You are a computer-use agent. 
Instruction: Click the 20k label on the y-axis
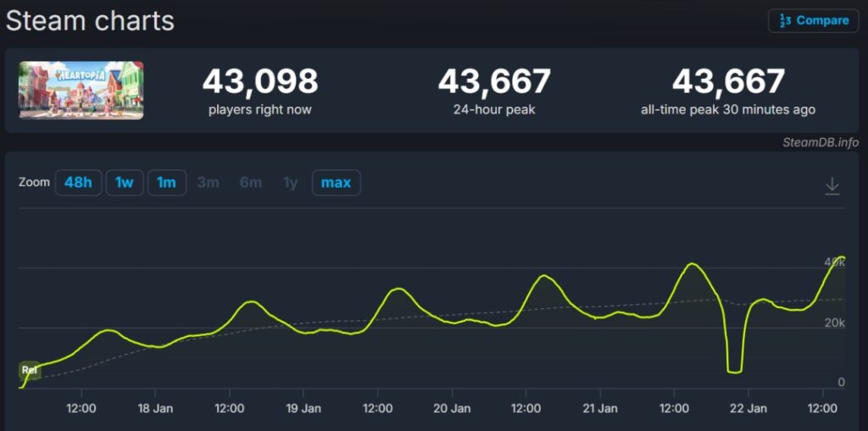point(835,323)
